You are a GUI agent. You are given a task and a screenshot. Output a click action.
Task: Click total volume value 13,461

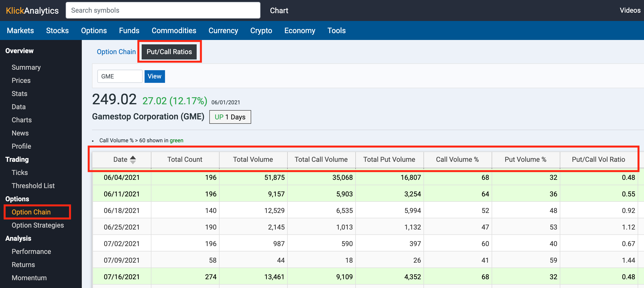point(275,277)
